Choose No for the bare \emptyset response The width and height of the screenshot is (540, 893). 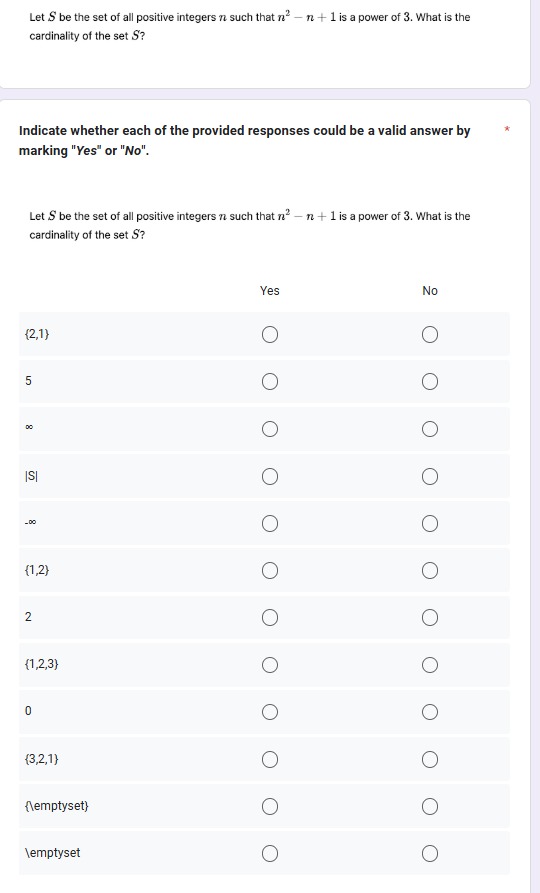(x=430, y=854)
